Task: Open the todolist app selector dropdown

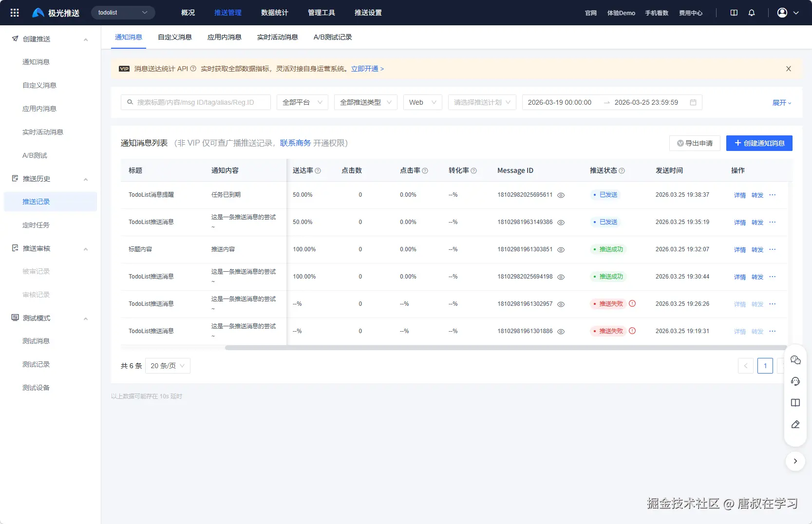Action: coord(123,13)
